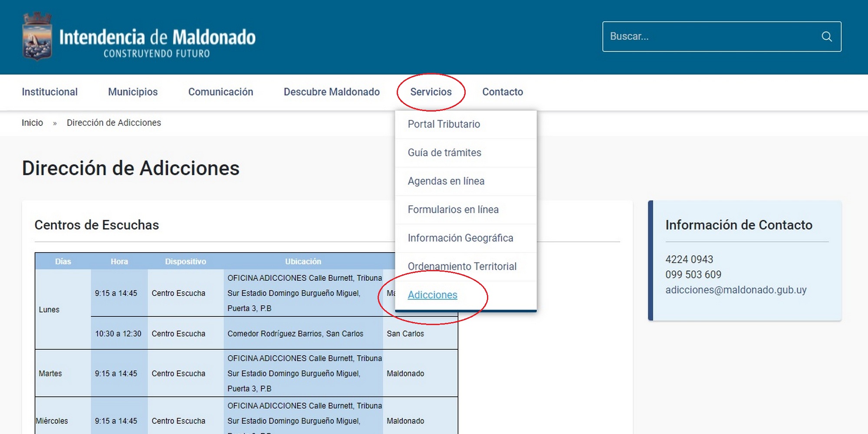Open Información Geográfica entry
This screenshot has height=434, width=868.
[460, 238]
